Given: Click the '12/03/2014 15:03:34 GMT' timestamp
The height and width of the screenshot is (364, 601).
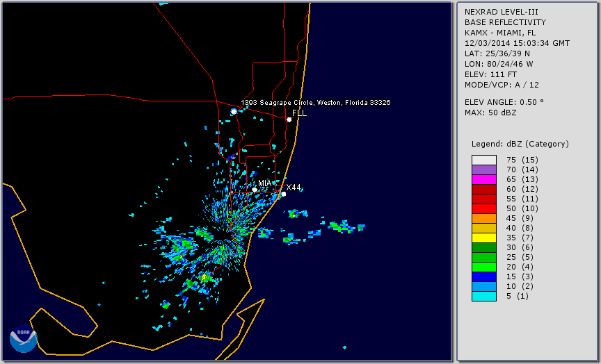Looking at the screenshot, I should 517,43.
